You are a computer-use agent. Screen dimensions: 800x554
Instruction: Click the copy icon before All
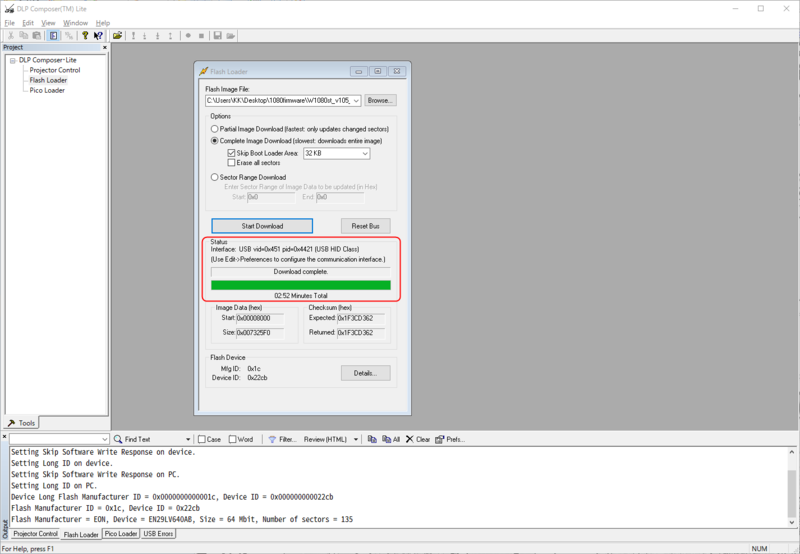point(372,439)
